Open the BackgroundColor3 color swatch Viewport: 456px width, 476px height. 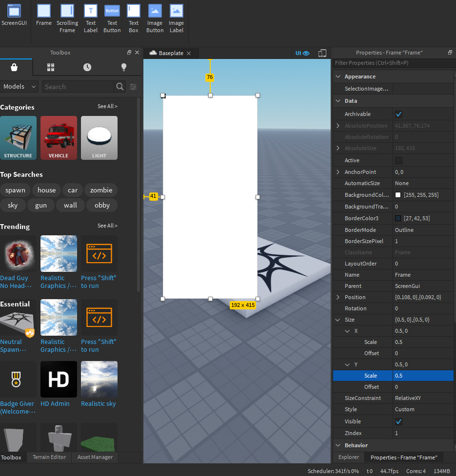pos(397,195)
